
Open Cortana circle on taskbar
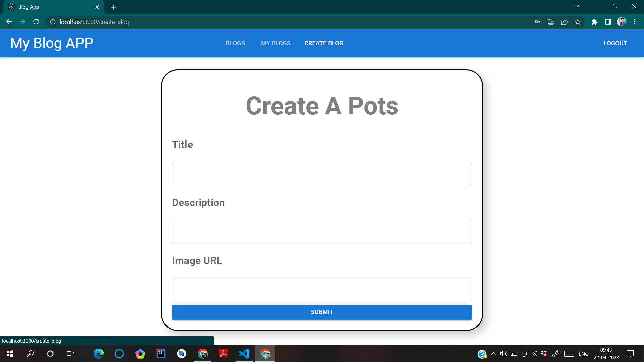[50, 354]
